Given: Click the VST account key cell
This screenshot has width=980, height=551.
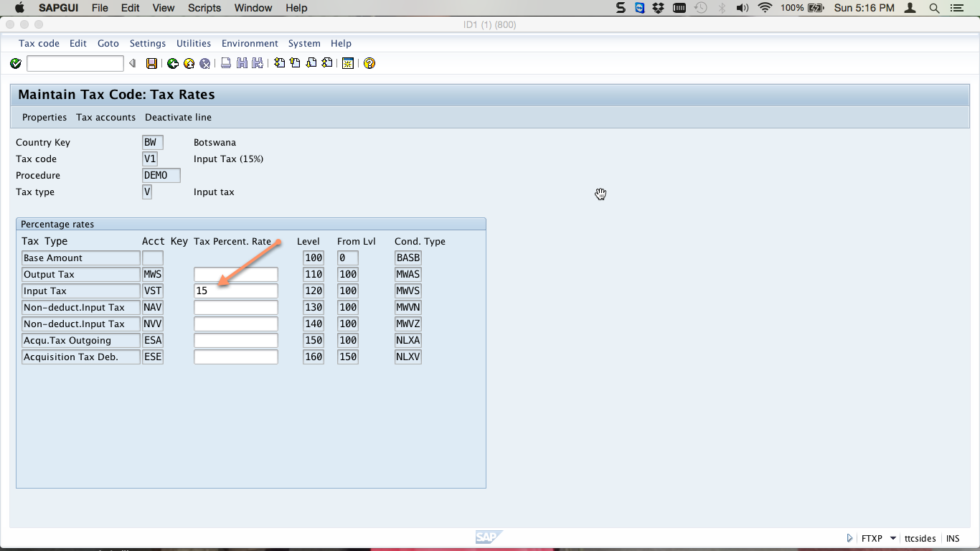Looking at the screenshot, I should 153,291.
